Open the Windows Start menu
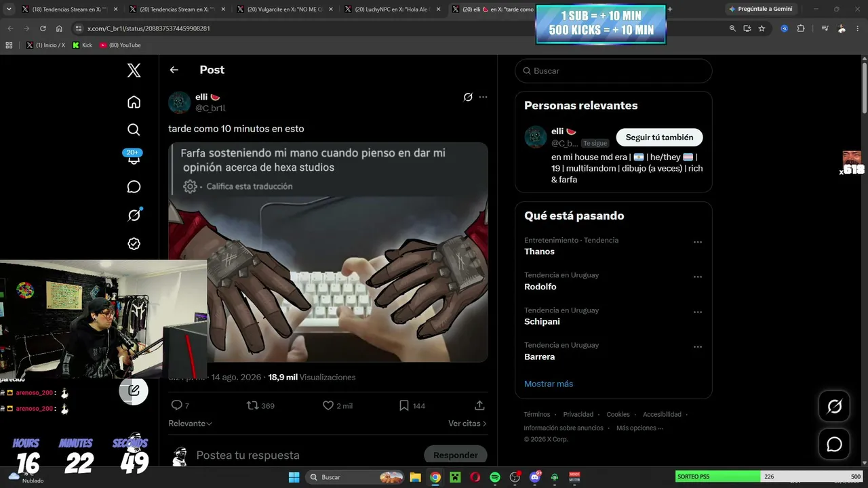 (294, 477)
